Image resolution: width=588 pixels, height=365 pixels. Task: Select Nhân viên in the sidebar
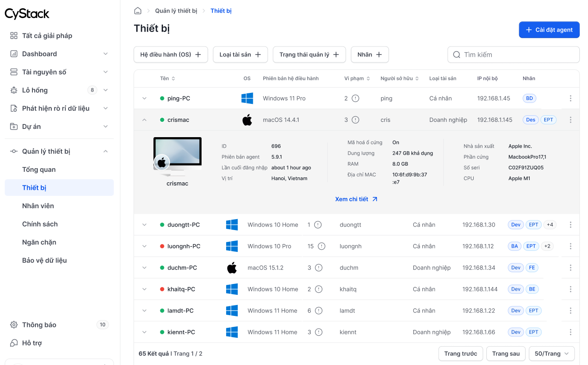click(x=37, y=206)
